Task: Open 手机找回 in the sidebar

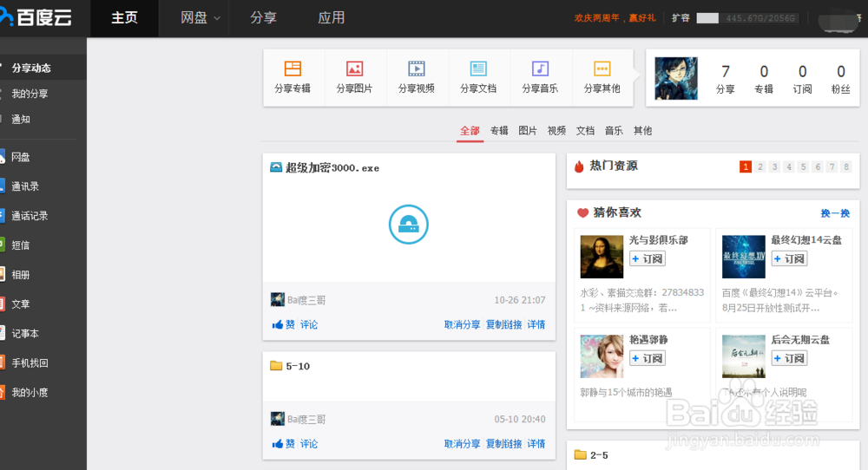Action: 30,362
